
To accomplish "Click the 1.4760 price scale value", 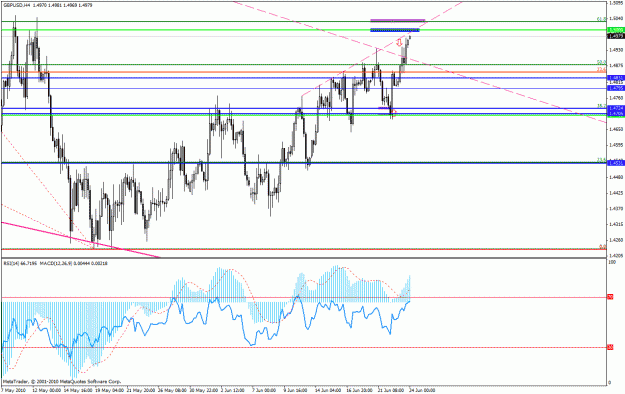I will click(x=616, y=97).
